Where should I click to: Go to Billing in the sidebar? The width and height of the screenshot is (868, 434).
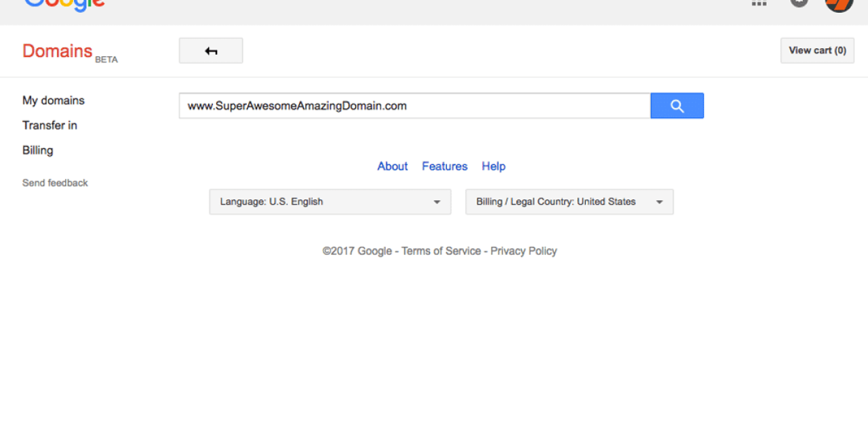[x=37, y=151]
